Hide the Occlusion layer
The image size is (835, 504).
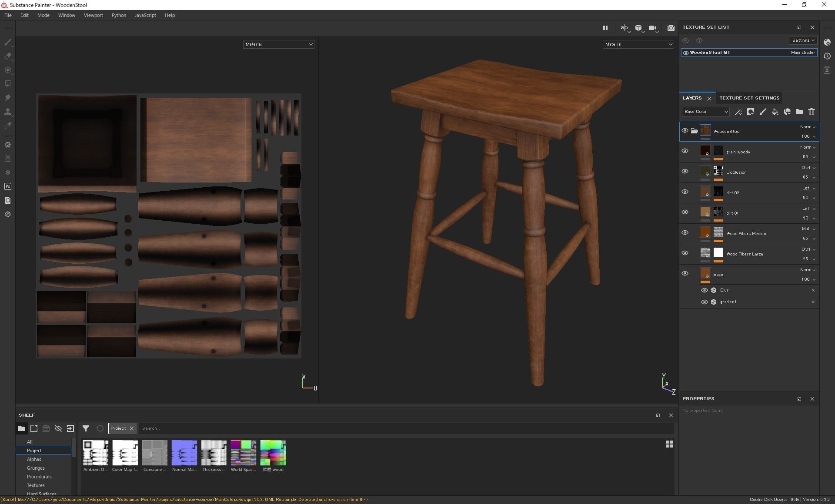[685, 172]
